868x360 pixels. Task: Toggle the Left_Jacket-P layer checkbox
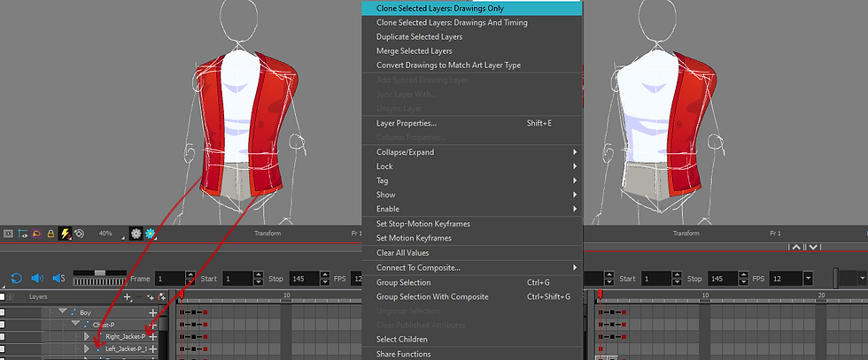tap(3, 349)
